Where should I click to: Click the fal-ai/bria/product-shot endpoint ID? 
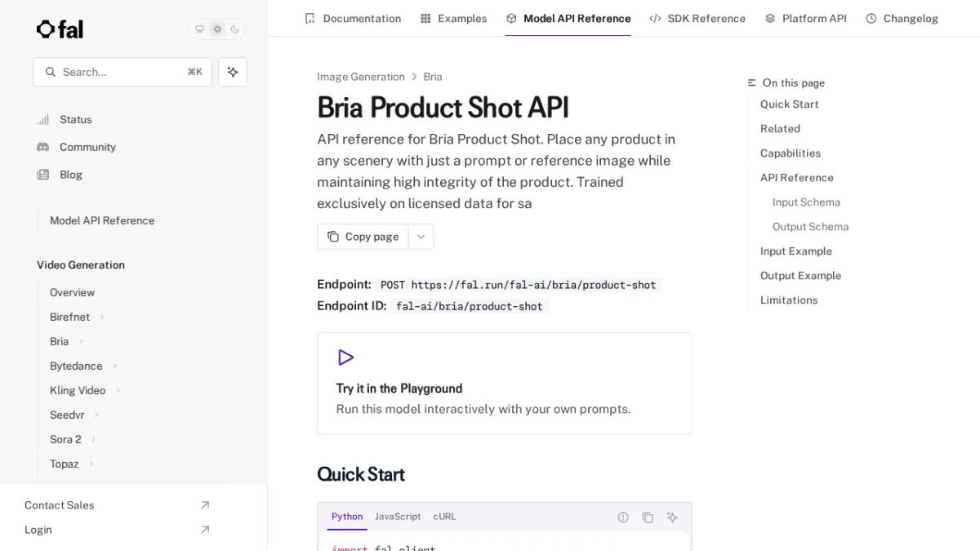click(x=470, y=306)
